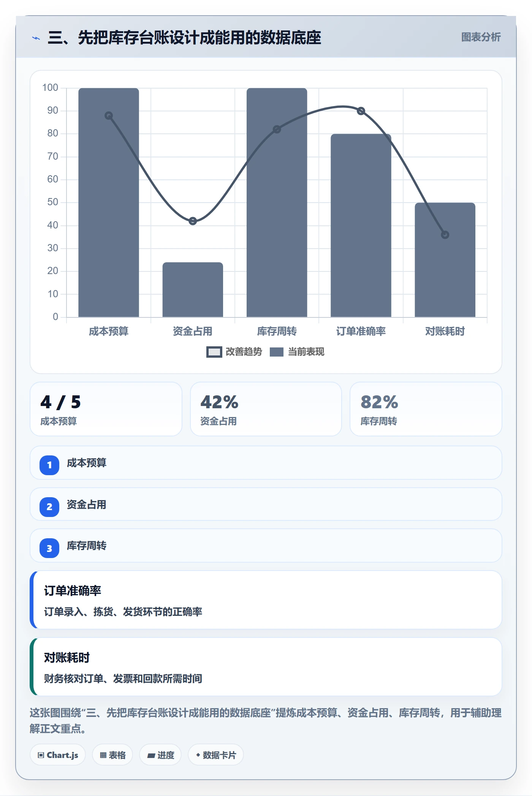The image size is (532, 796).
Task: Click the Chart.js tag
Action: coord(58,755)
